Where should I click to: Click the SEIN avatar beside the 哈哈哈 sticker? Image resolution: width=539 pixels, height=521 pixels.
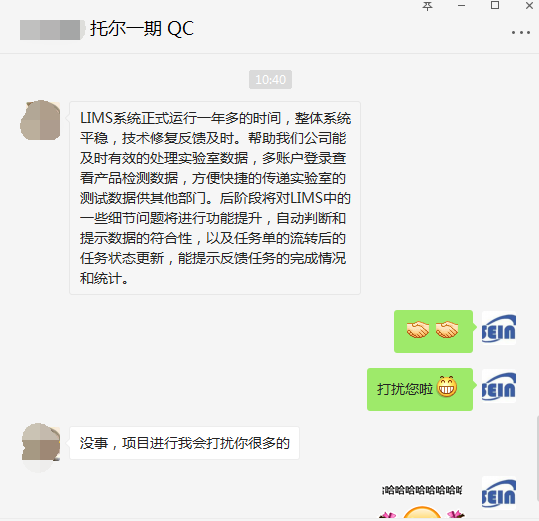[x=498, y=493]
